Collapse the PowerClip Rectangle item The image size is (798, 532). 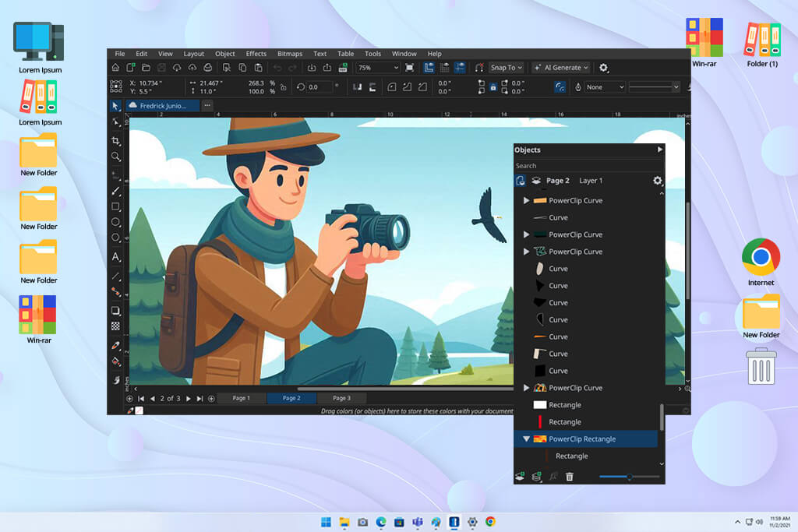526,439
